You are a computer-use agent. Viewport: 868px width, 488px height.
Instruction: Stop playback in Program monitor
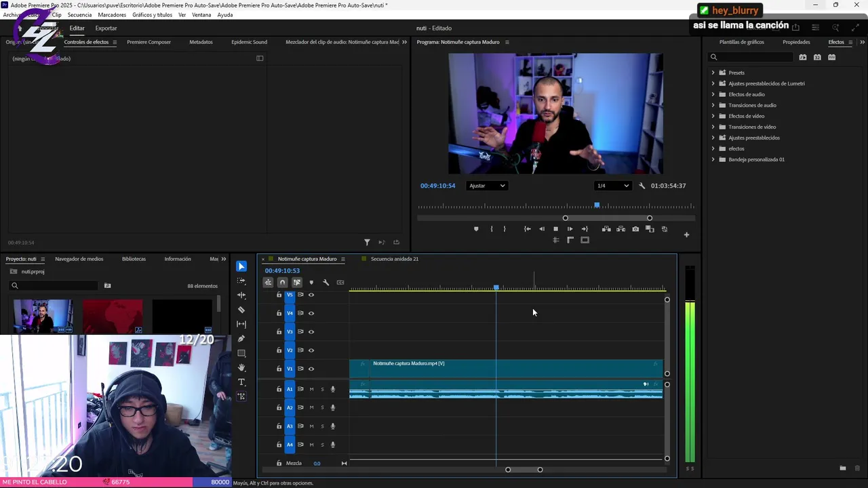pyautogui.click(x=555, y=229)
